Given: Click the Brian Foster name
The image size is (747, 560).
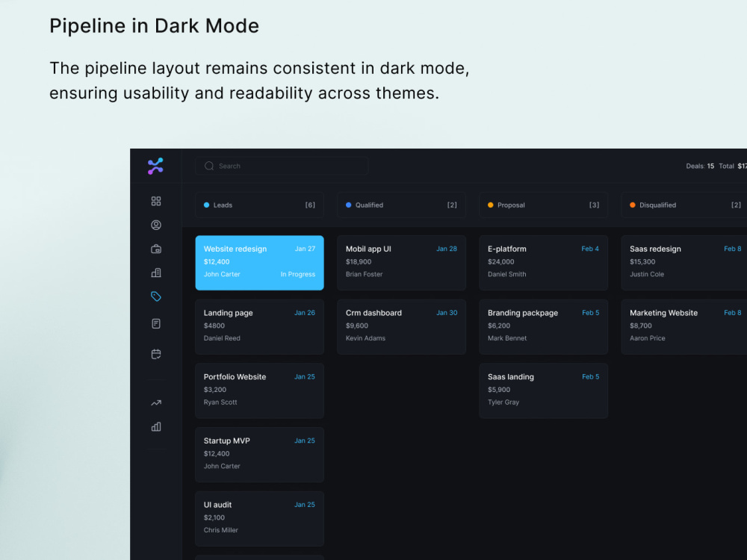Looking at the screenshot, I should [x=364, y=274].
